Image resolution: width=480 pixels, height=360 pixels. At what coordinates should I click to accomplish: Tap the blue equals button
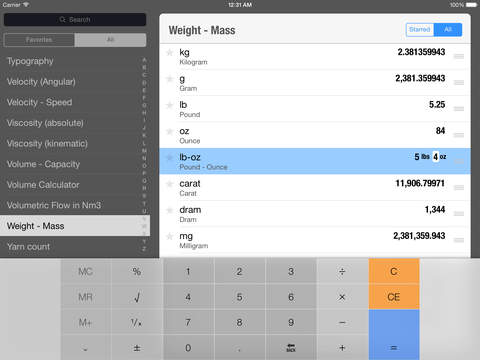[x=394, y=335]
